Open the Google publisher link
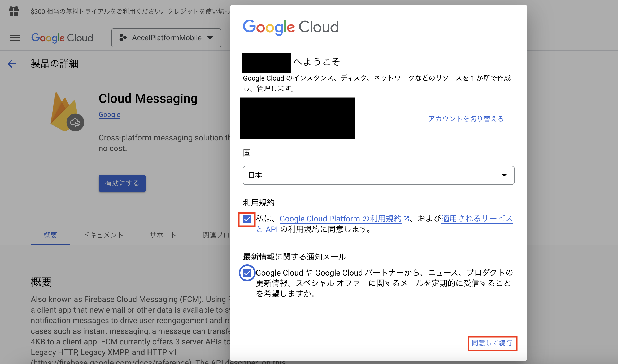The width and height of the screenshot is (618, 364). coord(110,114)
